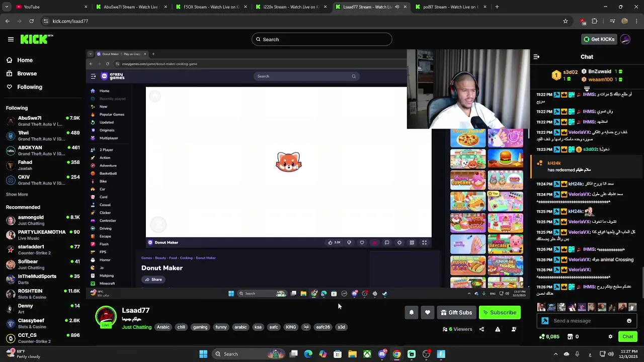The image size is (644, 362).
Task: Click the Kick search field
Action: [322, 39]
